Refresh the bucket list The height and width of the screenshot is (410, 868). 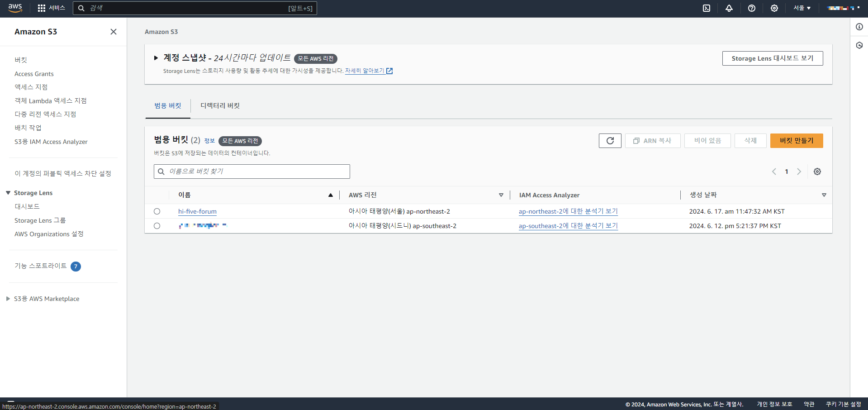[610, 141]
